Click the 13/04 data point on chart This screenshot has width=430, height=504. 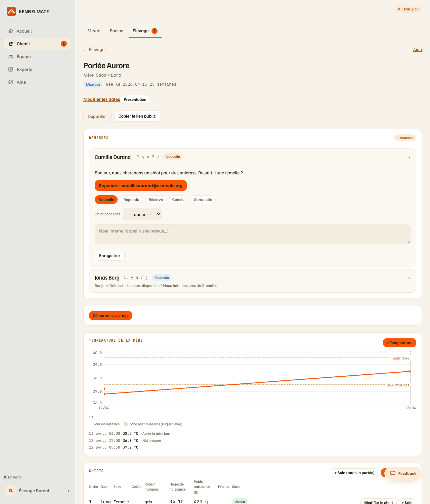410,371
